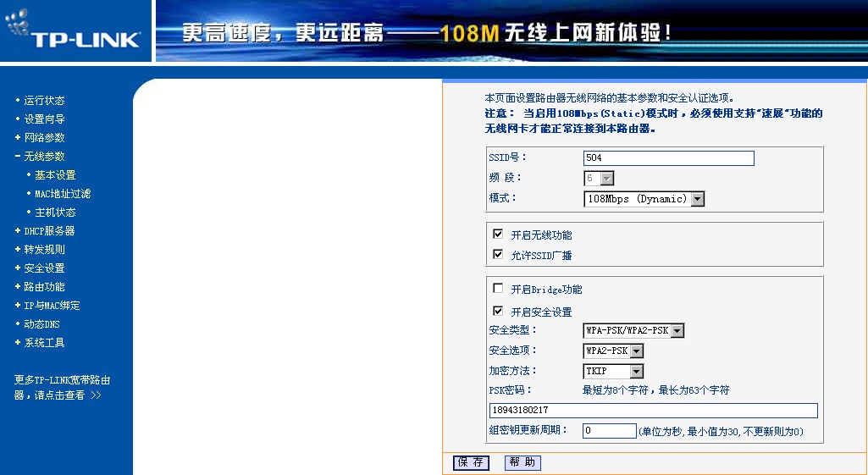The width and height of the screenshot is (868, 475).
Task: Open 设置向导 in the sidebar
Action: [44, 119]
